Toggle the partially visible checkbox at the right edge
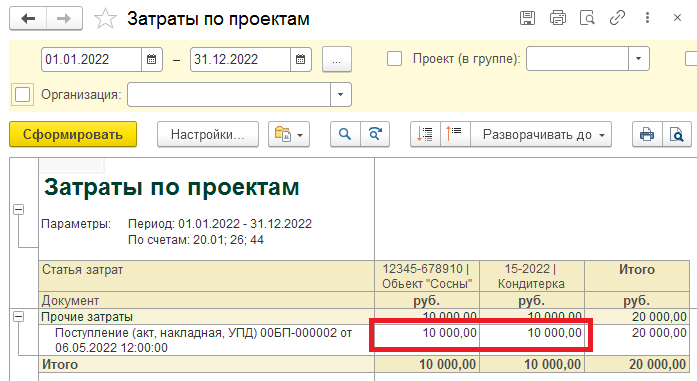Screen dimensions: 697x381 pyautogui.click(x=691, y=59)
